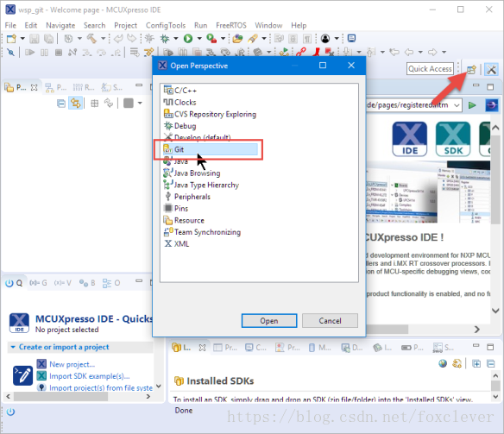The width and height of the screenshot is (504, 434).
Task: Minimize the Installed SDKs panel
Action: (476, 346)
